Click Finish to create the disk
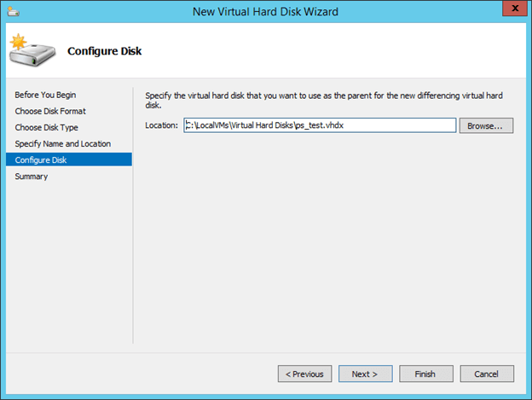The width and height of the screenshot is (532, 400). pos(425,374)
